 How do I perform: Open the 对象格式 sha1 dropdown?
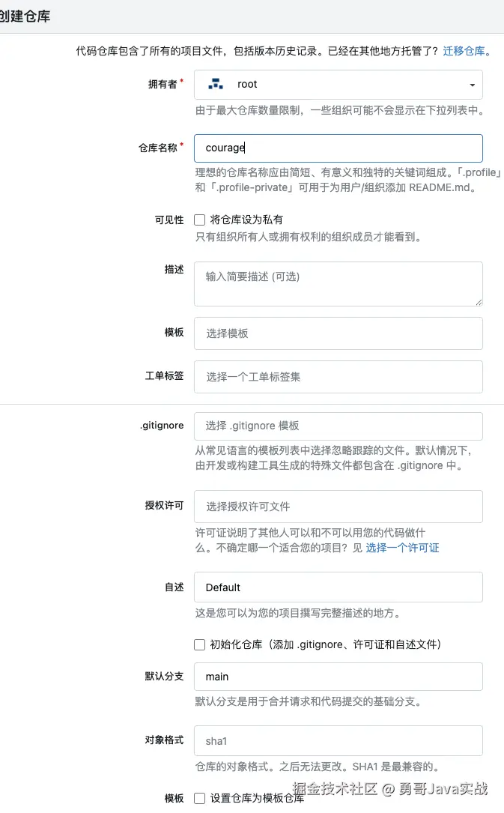click(x=338, y=741)
